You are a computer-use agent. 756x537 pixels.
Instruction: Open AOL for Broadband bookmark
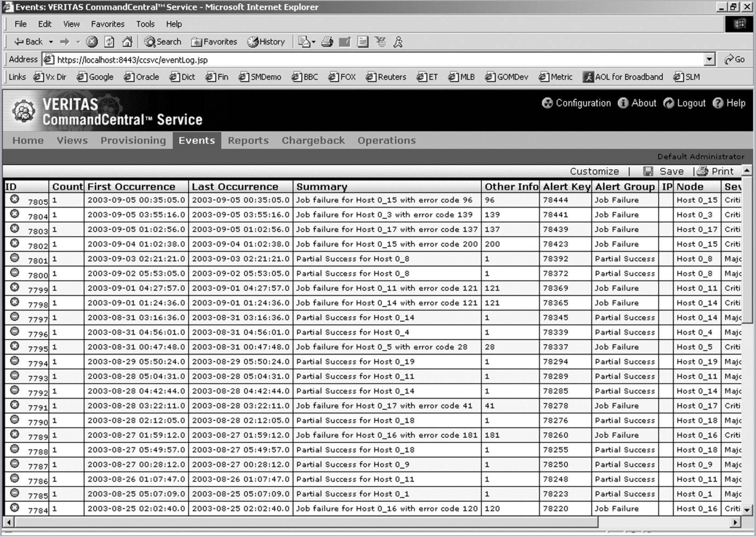tap(623, 77)
